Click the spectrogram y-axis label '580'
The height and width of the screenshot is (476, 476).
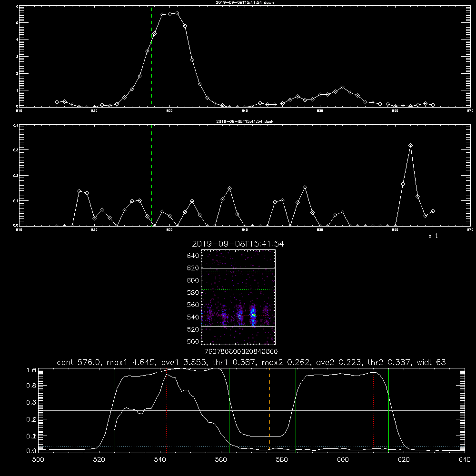point(193,293)
